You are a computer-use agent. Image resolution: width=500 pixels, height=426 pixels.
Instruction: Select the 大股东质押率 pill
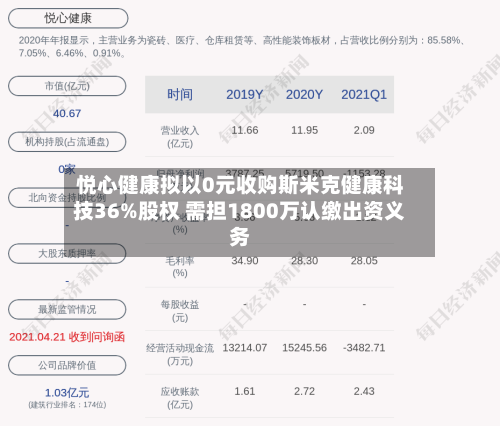pos(67,254)
